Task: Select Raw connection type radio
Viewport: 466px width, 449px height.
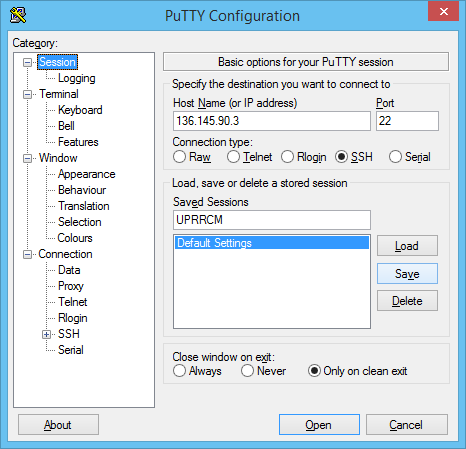Action: 192,157
